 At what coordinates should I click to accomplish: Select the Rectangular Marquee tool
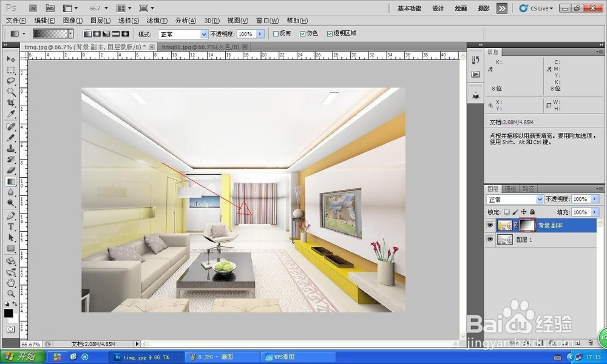[x=11, y=70]
